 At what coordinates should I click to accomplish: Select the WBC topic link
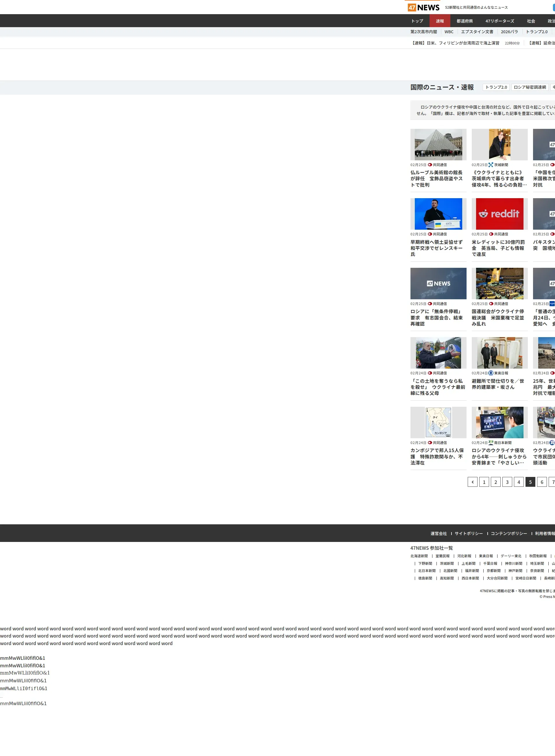point(449,32)
